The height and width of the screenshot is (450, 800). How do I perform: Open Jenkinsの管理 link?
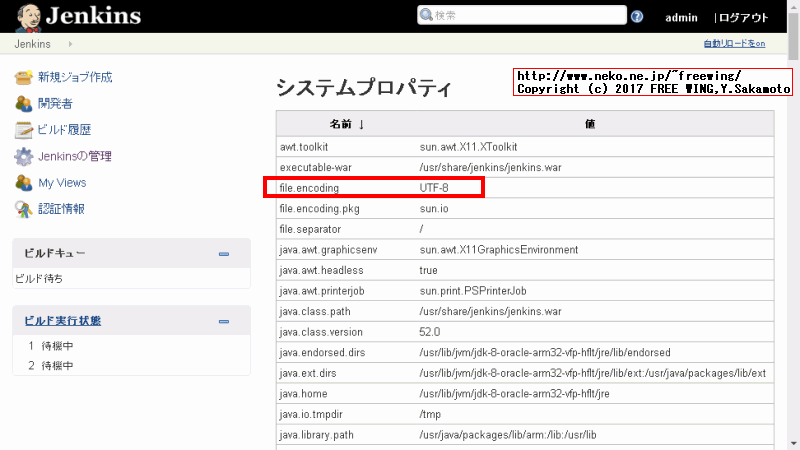tap(75, 156)
